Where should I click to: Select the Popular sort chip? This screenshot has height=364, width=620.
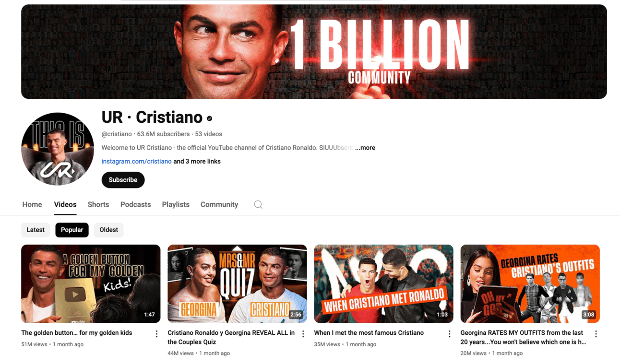point(72,230)
